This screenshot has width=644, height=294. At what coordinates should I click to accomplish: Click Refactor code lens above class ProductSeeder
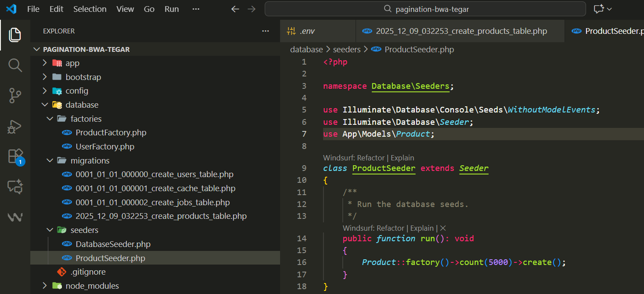371,158
